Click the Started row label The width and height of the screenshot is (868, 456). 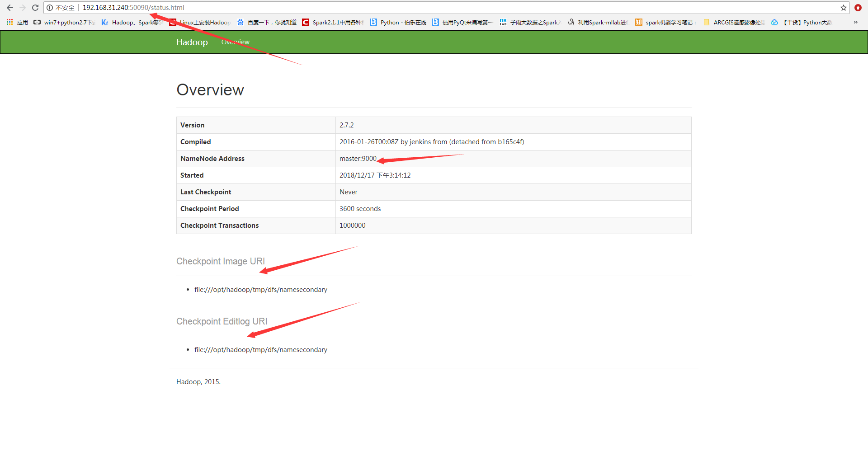(192, 175)
